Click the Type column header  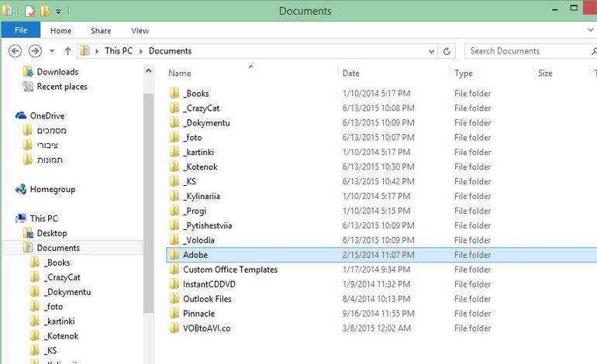(x=464, y=74)
